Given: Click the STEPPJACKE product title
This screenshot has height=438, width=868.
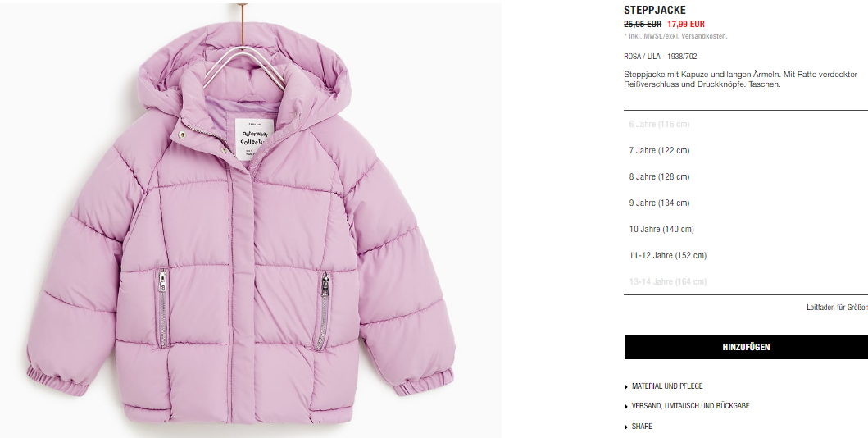Looking at the screenshot, I should pos(654,10).
